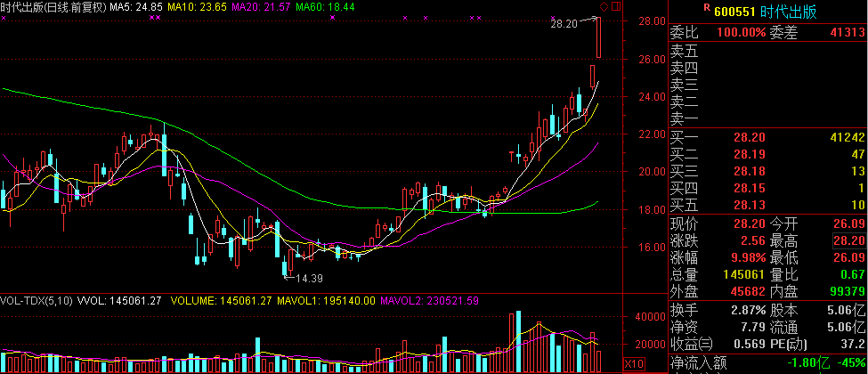Viewport: 868px width, 374px height.
Task: Select the 卖一 order row
Action: point(767,118)
